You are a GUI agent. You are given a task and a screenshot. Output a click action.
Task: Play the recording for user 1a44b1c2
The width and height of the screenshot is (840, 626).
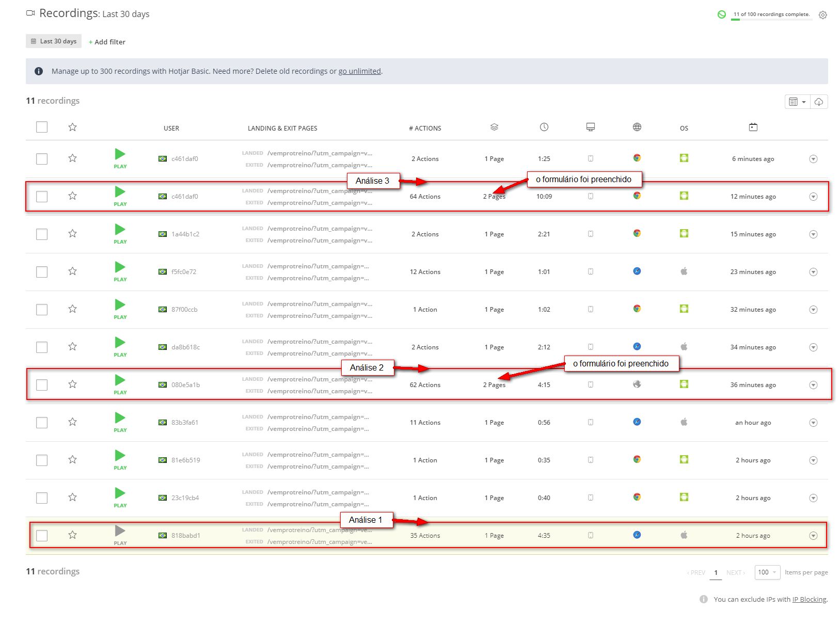(x=120, y=230)
